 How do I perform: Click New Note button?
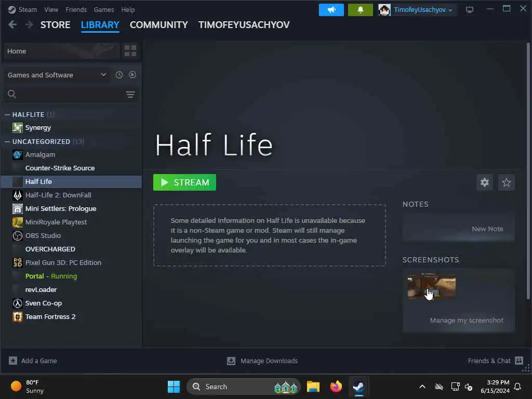(487, 229)
